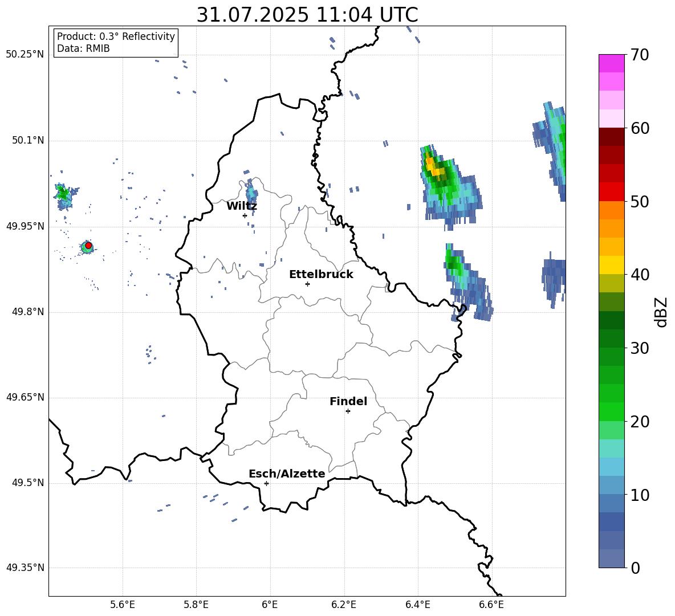Screen dimensions: 675x616
Task: Click the yellow colorbar swatch just above 40
Action: point(611,265)
